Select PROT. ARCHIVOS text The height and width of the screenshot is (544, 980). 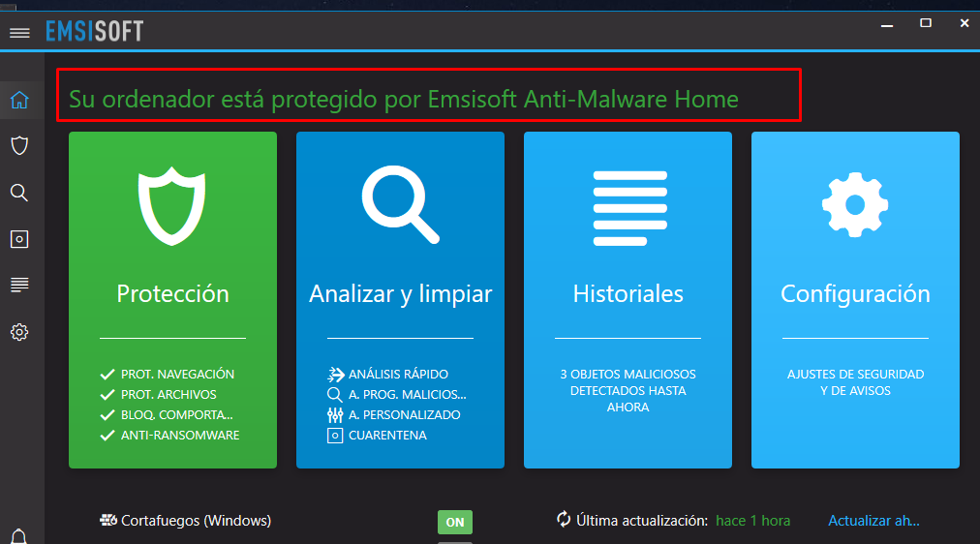[x=168, y=395]
